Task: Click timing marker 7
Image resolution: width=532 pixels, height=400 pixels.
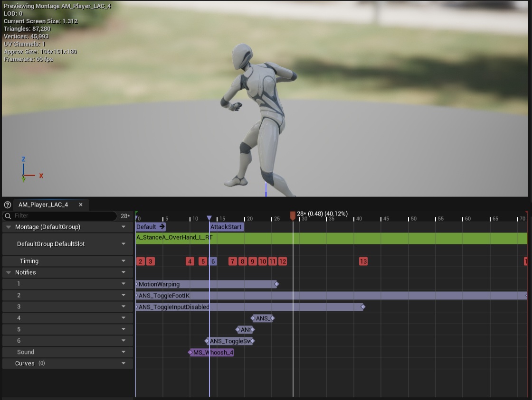Action: point(232,261)
